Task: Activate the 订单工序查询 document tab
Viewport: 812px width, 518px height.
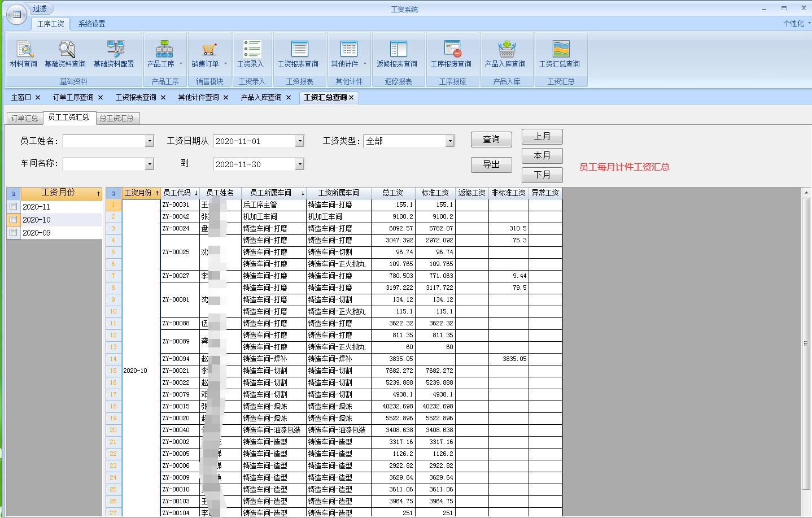Action: coord(73,97)
